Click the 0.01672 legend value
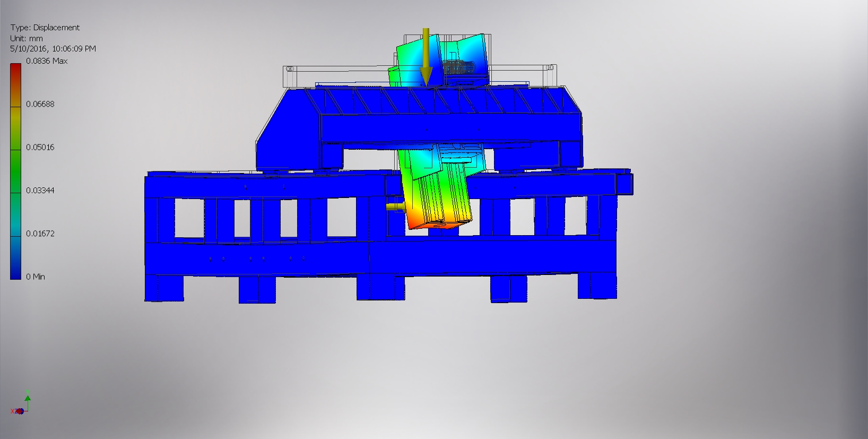 (40, 234)
